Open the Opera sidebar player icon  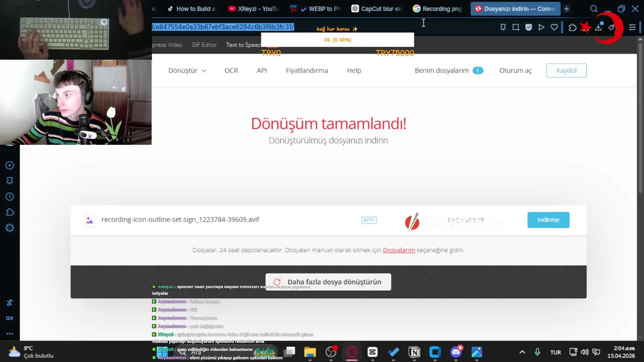click(10, 165)
